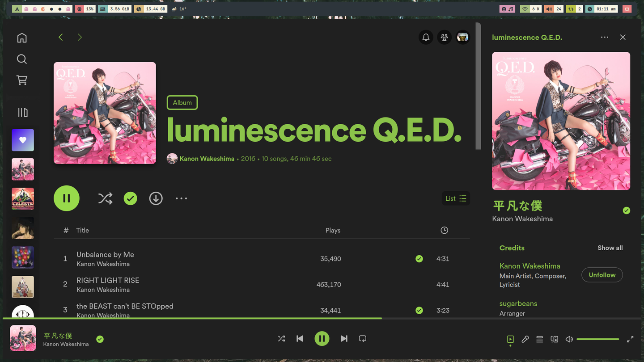
Task: Open the List view options dropdown
Action: [x=456, y=198]
